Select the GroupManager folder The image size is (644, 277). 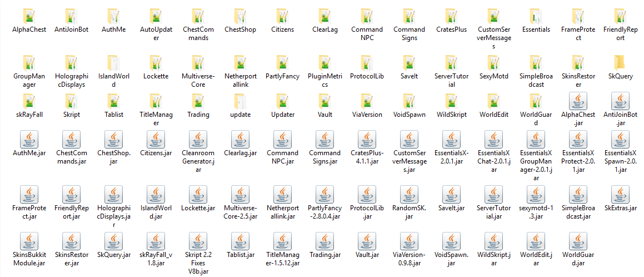click(x=29, y=62)
